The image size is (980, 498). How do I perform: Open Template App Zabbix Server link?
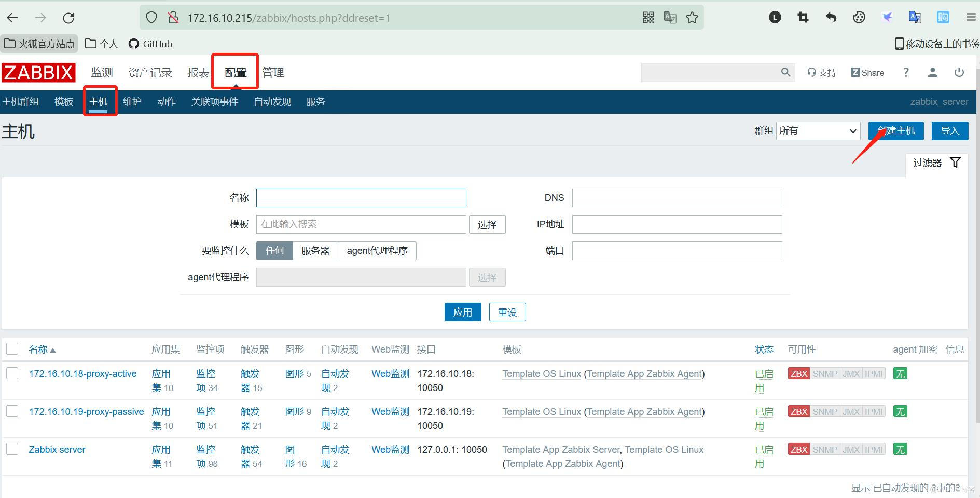pos(561,450)
